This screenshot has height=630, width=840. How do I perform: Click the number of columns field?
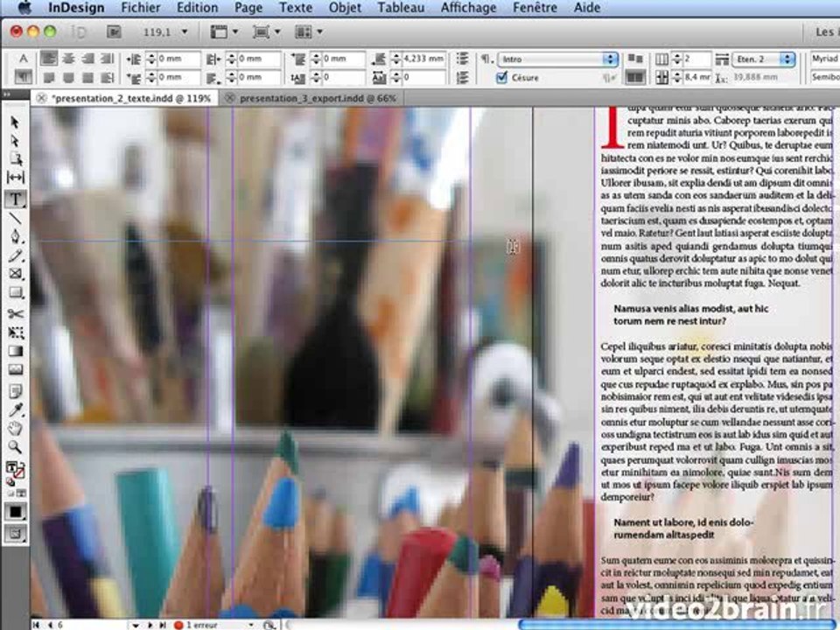(x=697, y=59)
